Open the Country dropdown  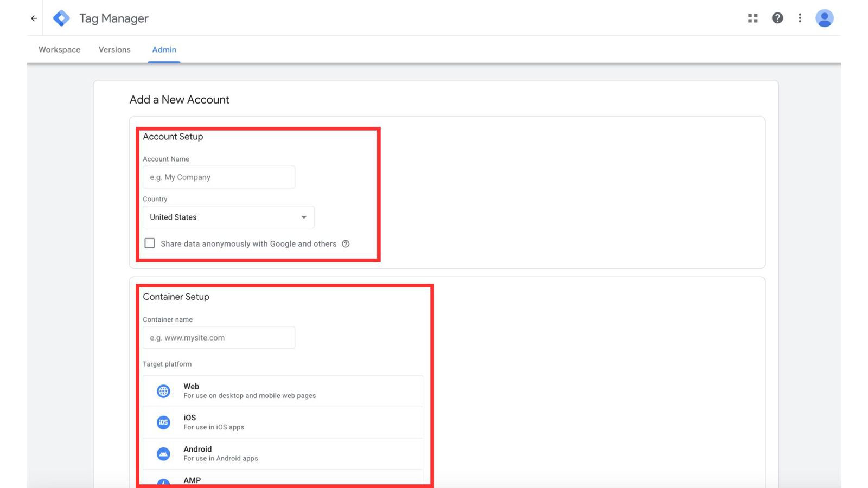tap(228, 217)
